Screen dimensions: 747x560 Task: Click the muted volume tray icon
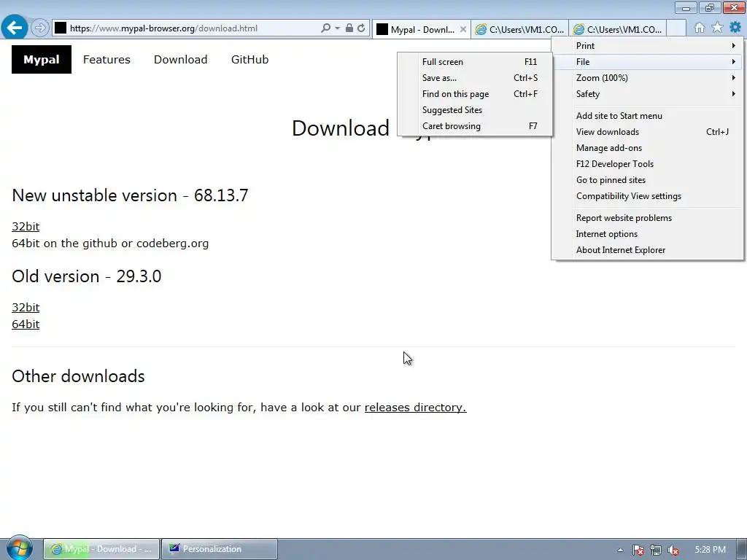click(673, 550)
